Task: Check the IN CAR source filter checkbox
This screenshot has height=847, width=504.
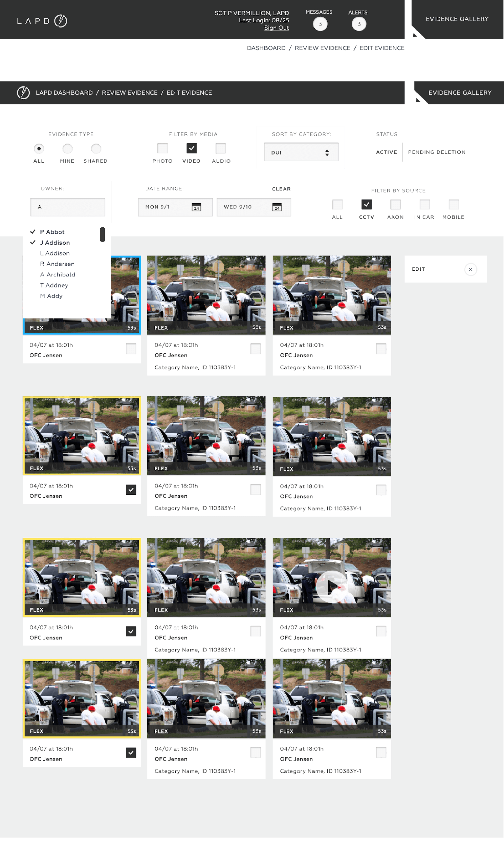Action: pos(424,204)
